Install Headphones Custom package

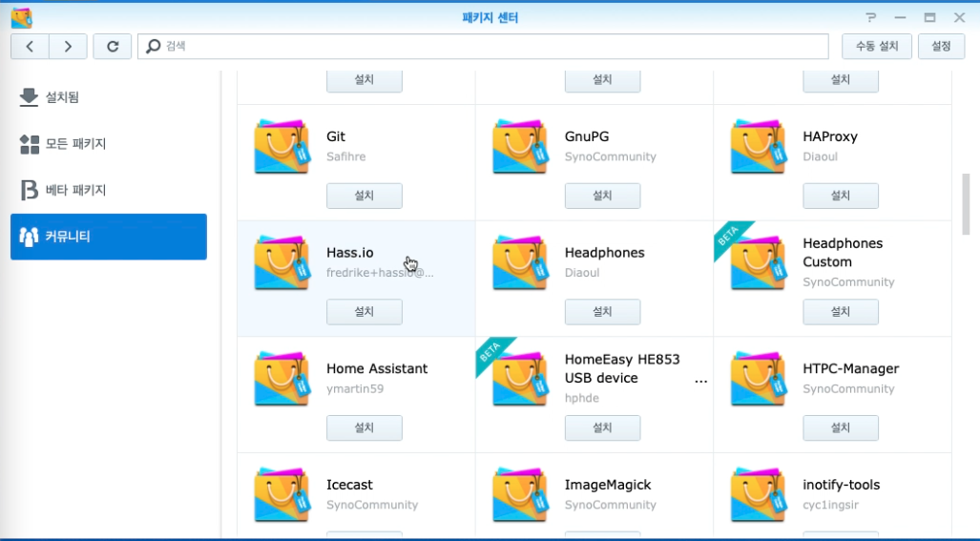point(841,312)
